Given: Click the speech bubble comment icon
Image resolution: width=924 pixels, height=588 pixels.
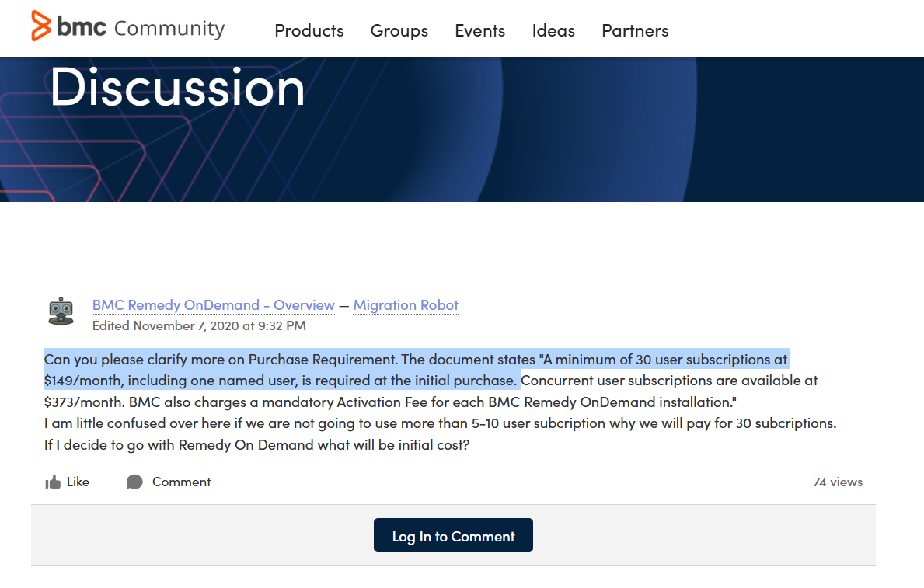Looking at the screenshot, I should pos(134,482).
